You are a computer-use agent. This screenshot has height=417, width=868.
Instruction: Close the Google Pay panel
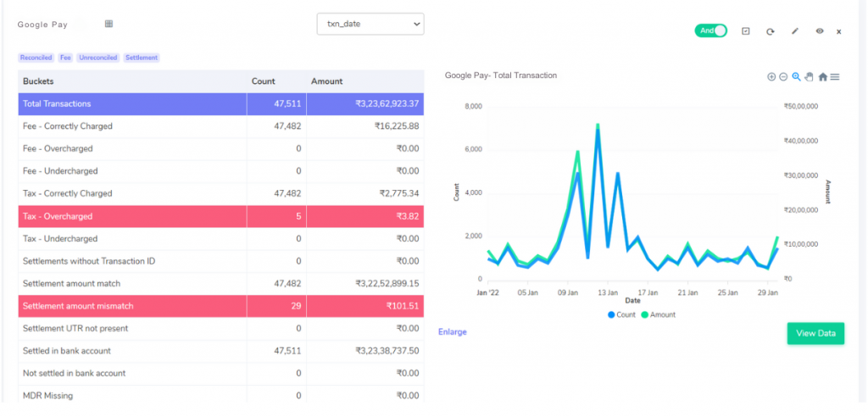click(x=838, y=31)
